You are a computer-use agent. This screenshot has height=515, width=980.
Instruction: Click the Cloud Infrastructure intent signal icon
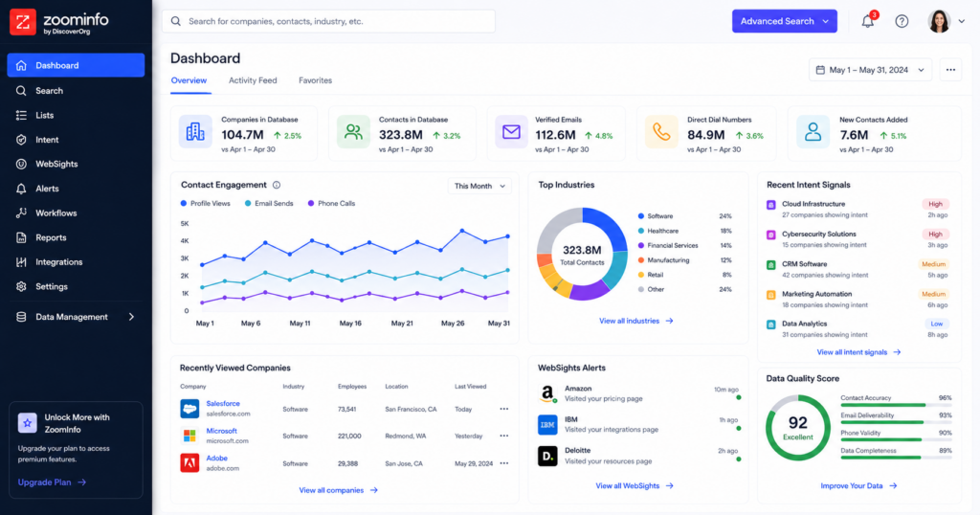pos(771,205)
